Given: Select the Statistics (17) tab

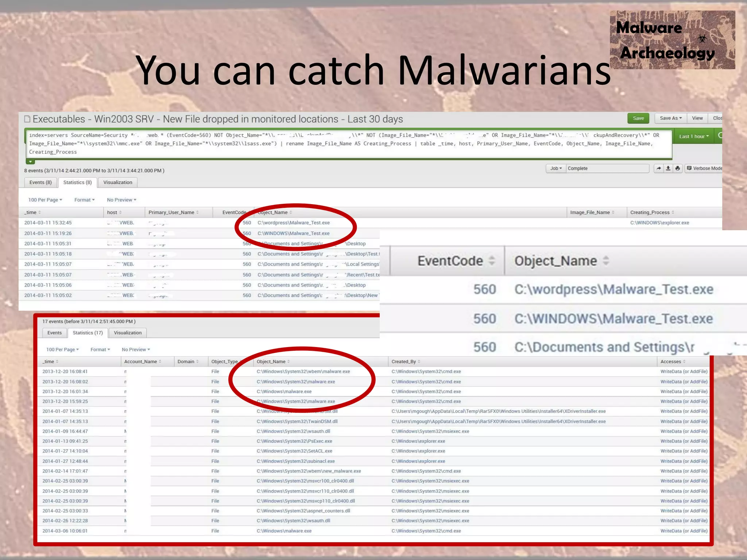Looking at the screenshot, I should pos(88,333).
